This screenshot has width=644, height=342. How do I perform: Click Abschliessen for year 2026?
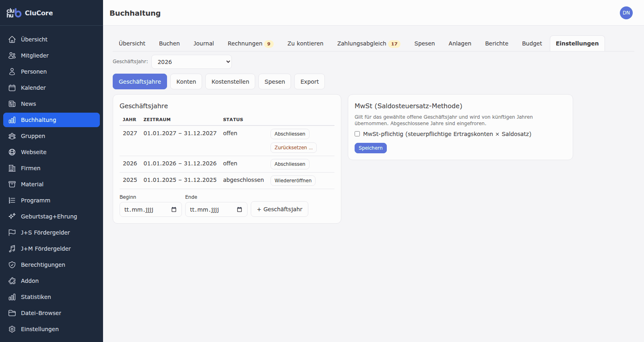[x=290, y=164]
